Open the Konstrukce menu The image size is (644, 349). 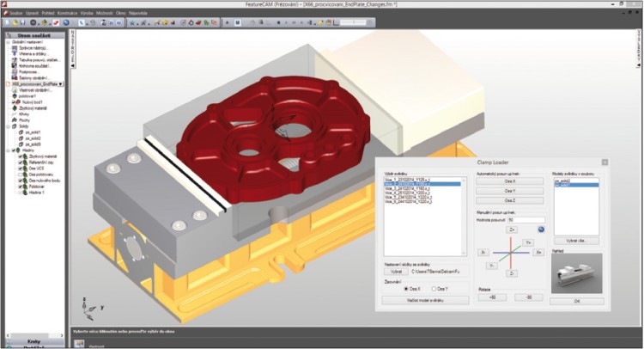coord(68,13)
